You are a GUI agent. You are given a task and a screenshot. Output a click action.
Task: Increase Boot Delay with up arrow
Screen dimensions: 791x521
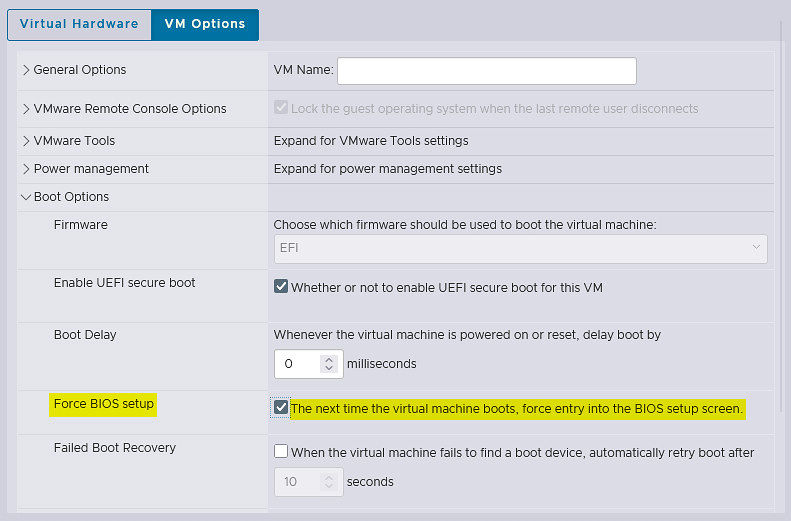[329, 359]
